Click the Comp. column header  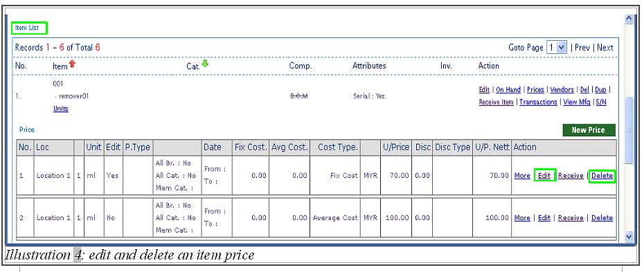click(x=301, y=66)
